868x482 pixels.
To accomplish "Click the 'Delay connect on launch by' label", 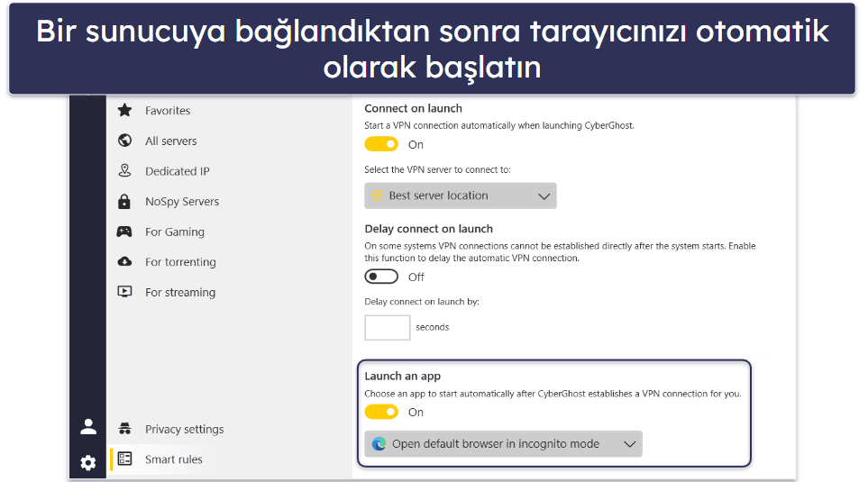I will click(x=422, y=302).
